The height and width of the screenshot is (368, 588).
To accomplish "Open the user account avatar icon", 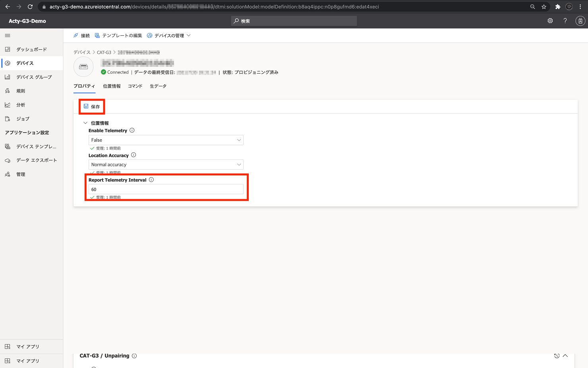I will point(580,21).
